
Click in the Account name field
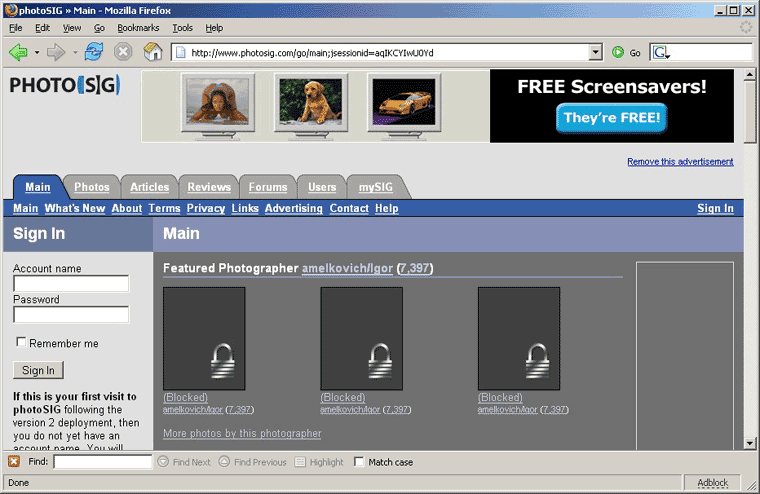71,284
